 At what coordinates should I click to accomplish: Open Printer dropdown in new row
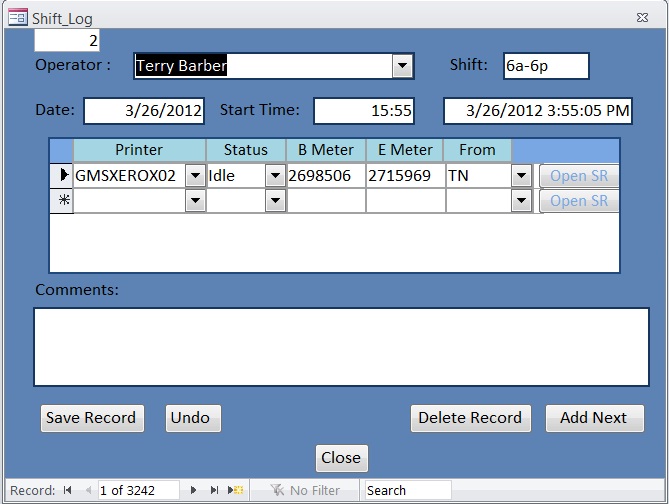pos(195,201)
